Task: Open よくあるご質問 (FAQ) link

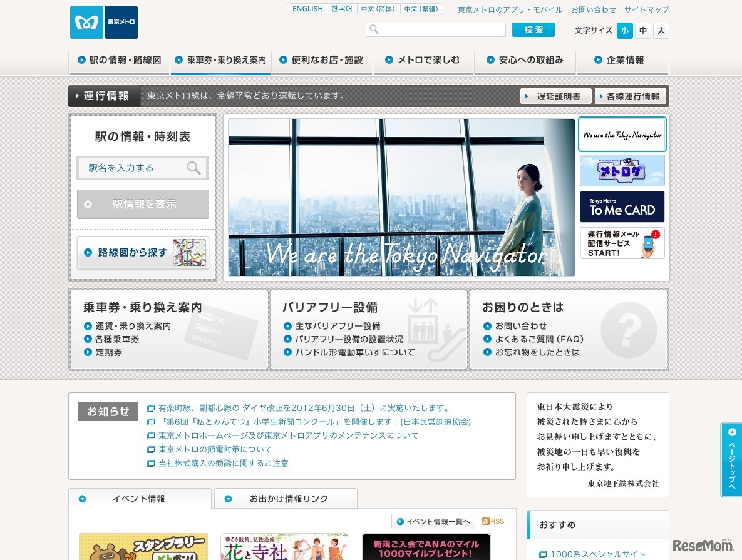Action: 539,339
